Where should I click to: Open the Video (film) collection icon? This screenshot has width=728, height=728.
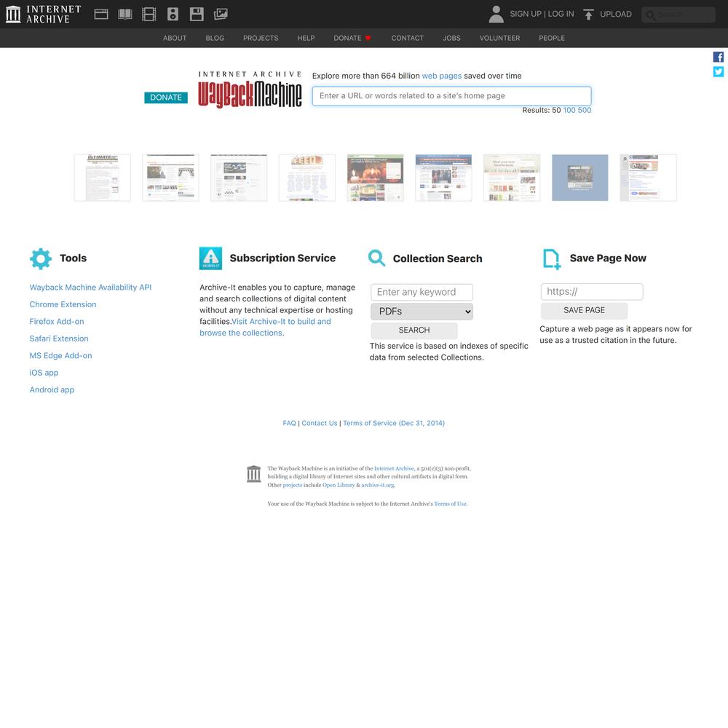(149, 15)
